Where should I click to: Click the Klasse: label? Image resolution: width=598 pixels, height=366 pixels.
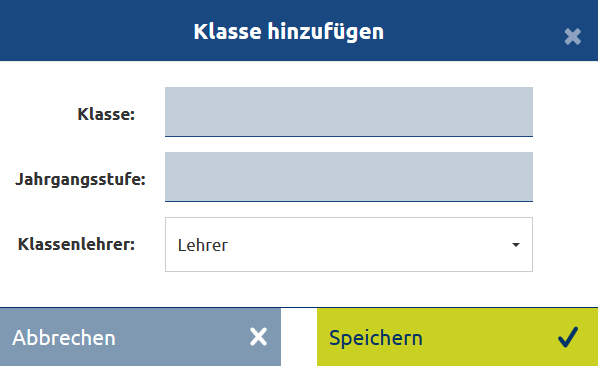pos(106,114)
